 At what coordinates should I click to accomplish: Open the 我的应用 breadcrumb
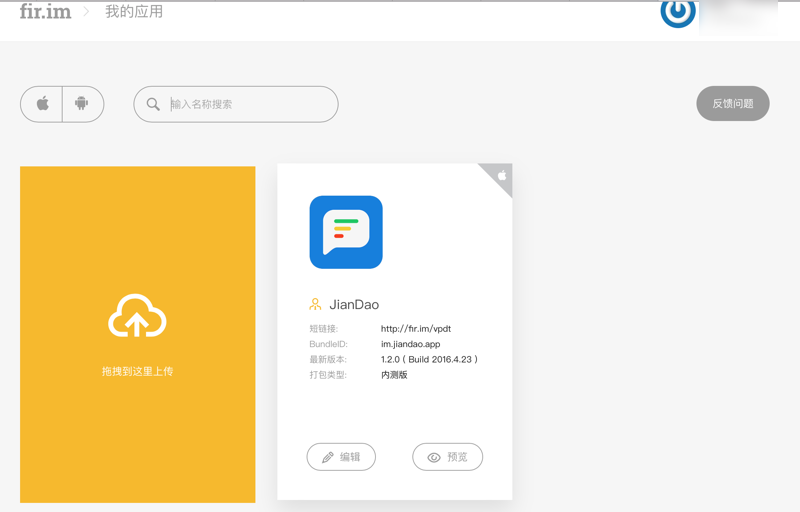point(134,12)
